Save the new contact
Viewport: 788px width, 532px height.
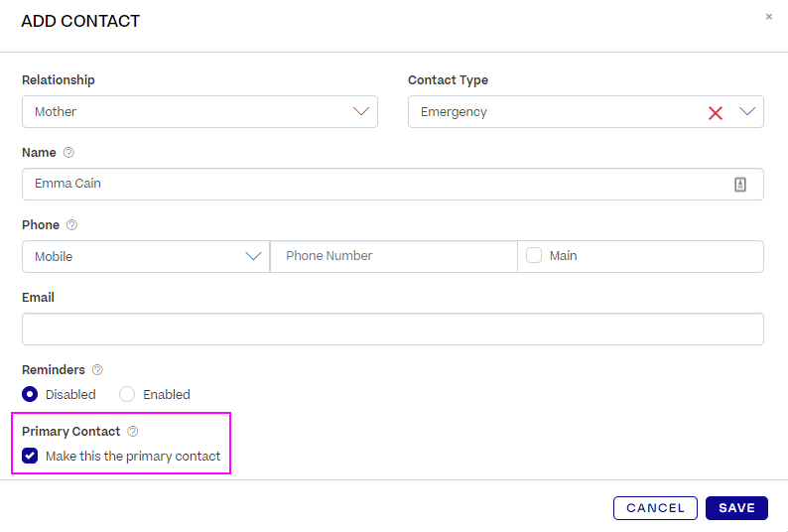(736, 508)
